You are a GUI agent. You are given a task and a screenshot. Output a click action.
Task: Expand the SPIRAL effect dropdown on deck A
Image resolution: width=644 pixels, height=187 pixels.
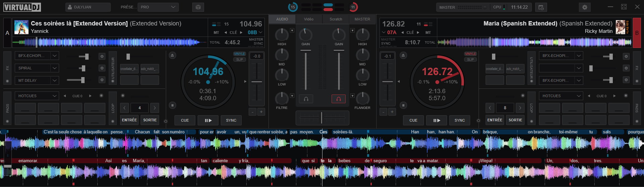[x=55, y=68]
